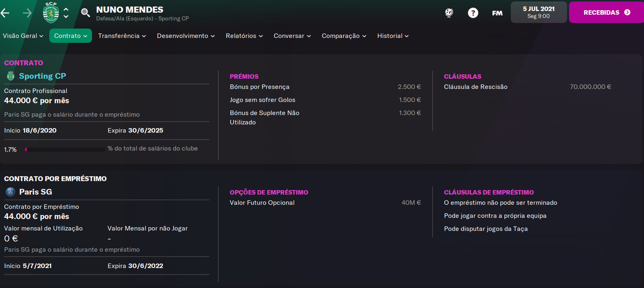The width and height of the screenshot is (644, 288).
Task: Expand the Comparação menu
Action: pyautogui.click(x=344, y=36)
